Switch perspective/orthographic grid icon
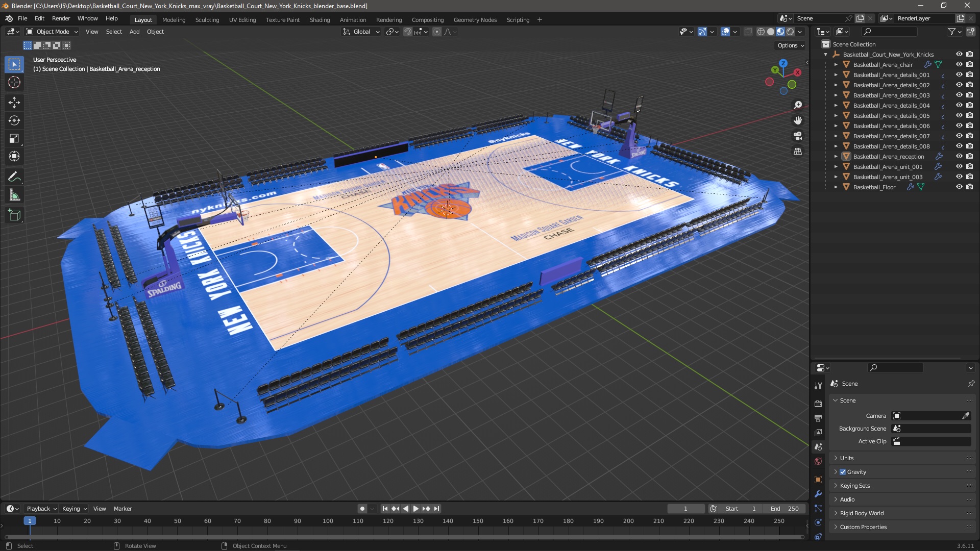The width and height of the screenshot is (980, 551). (x=798, y=151)
